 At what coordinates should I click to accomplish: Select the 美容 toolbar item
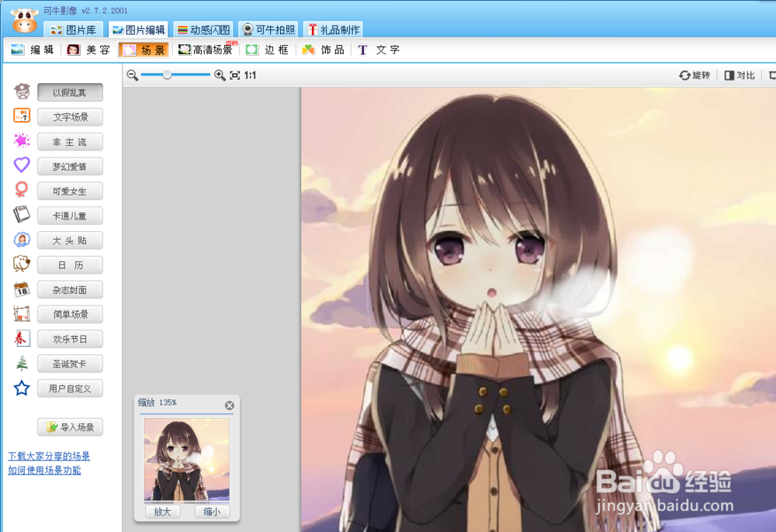tap(88, 50)
